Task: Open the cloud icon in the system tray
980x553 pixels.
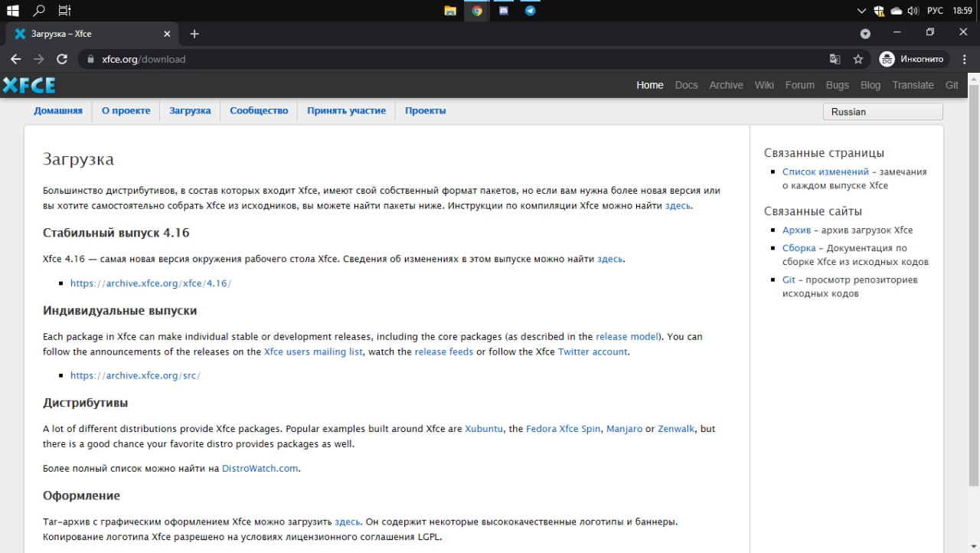Action: click(896, 11)
